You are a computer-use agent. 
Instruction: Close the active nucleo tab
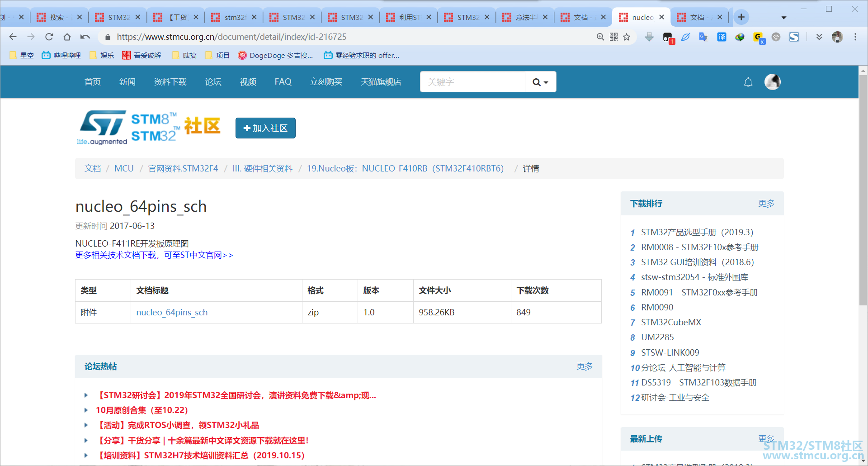pos(661,17)
